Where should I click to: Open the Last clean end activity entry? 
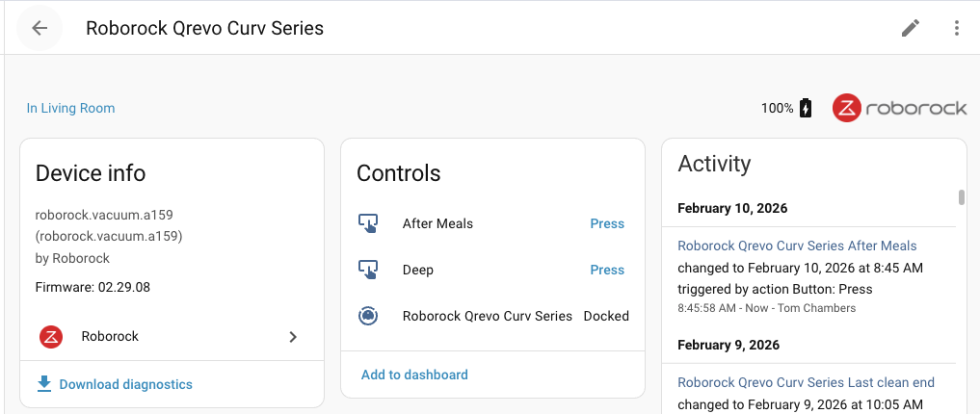pyautogui.click(x=806, y=382)
